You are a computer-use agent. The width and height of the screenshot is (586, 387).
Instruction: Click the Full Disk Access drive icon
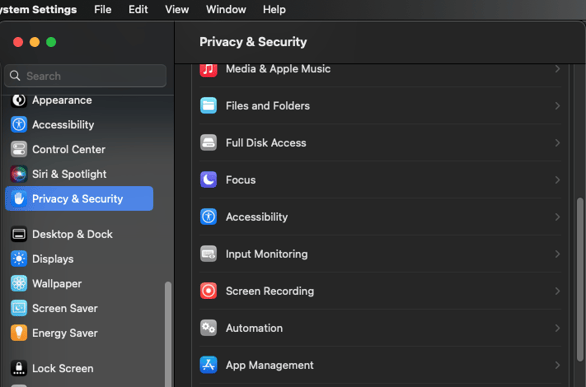208,143
